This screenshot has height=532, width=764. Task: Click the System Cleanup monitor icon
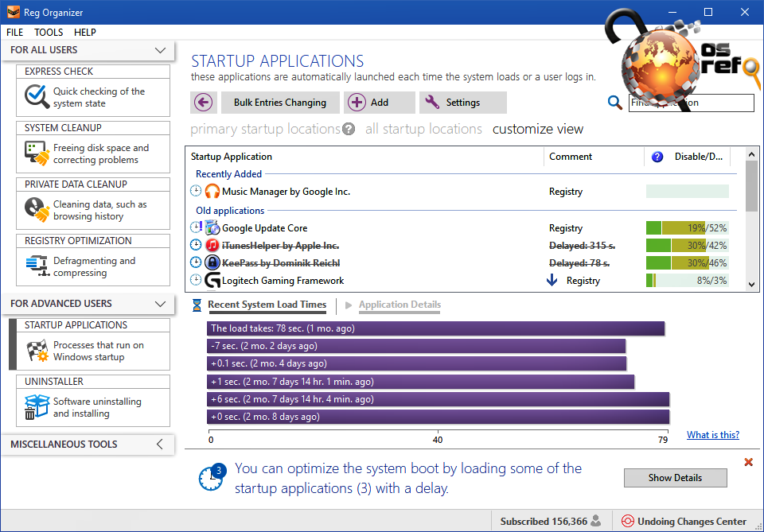pos(37,153)
